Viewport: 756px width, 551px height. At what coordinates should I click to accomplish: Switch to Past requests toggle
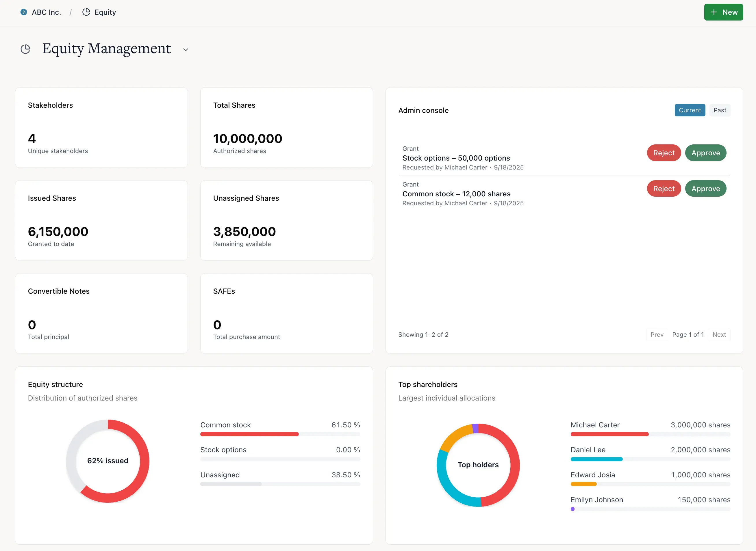(720, 110)
